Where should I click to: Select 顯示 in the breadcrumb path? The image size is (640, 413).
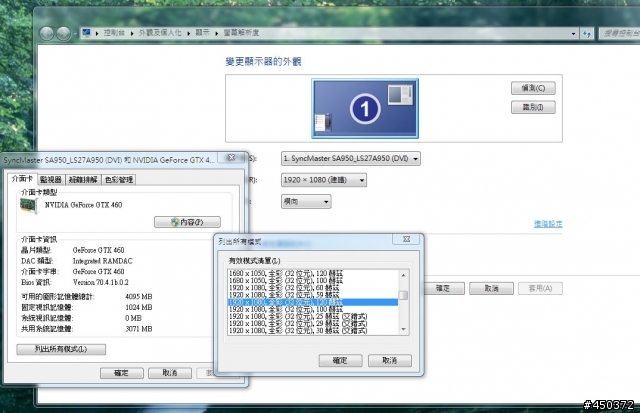tap(202, 33)
